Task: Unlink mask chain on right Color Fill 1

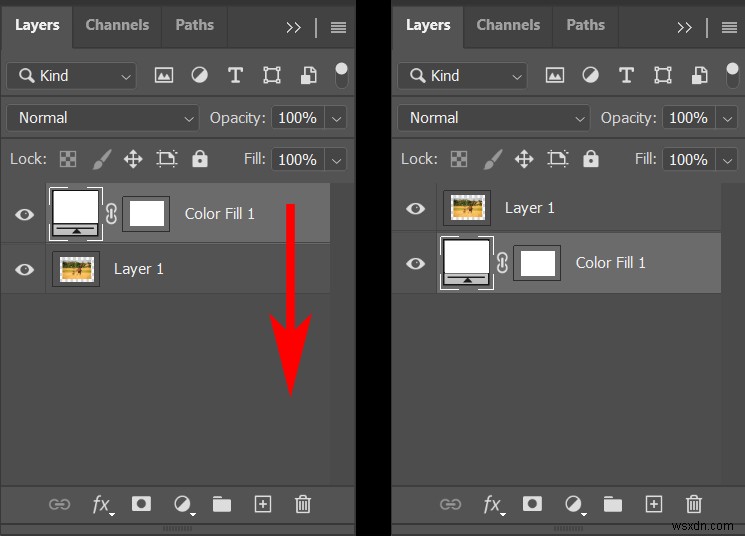Action: point(502,263)
